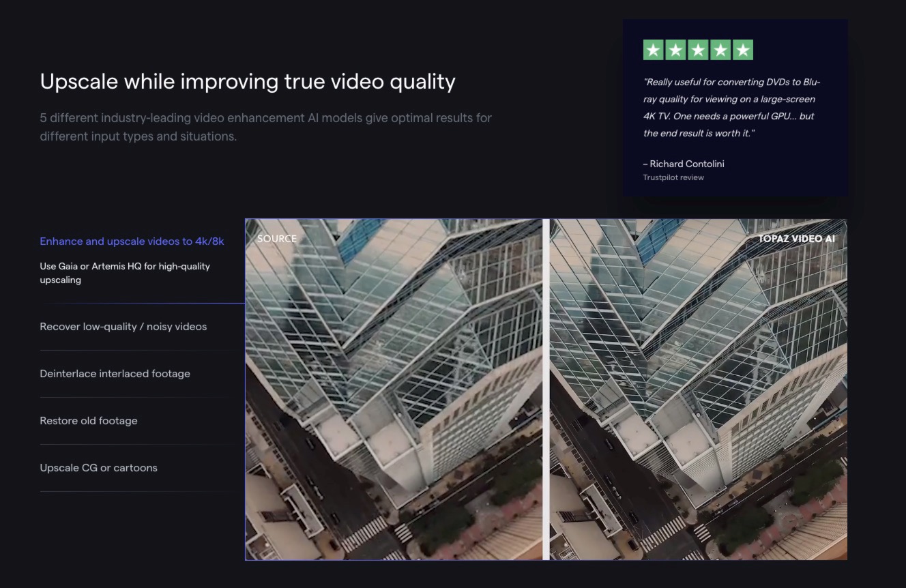Click the five-star Trustpilot rating

point(698,50)
